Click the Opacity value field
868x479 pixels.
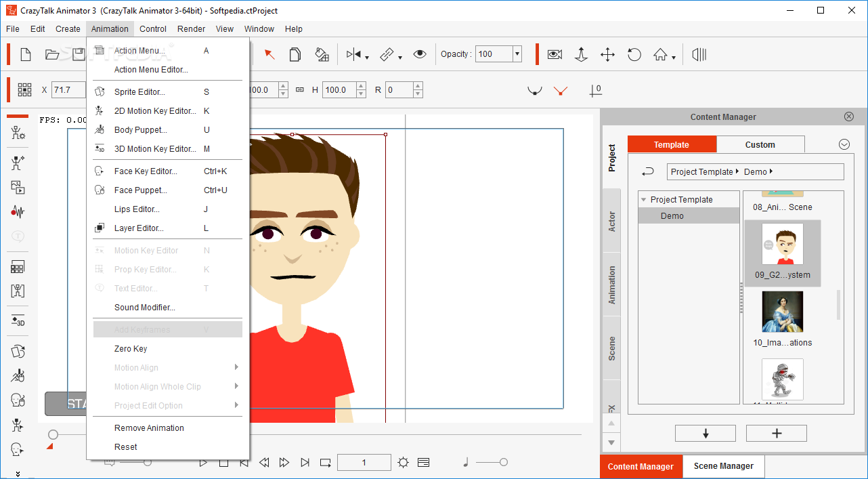tap(494, 54)
